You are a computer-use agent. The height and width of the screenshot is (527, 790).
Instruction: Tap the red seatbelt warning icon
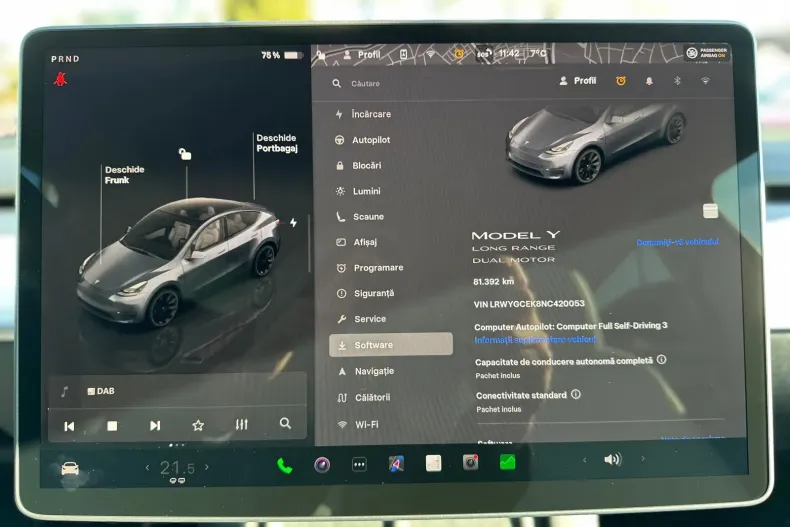pyautogui.click(x=60, y=79)
